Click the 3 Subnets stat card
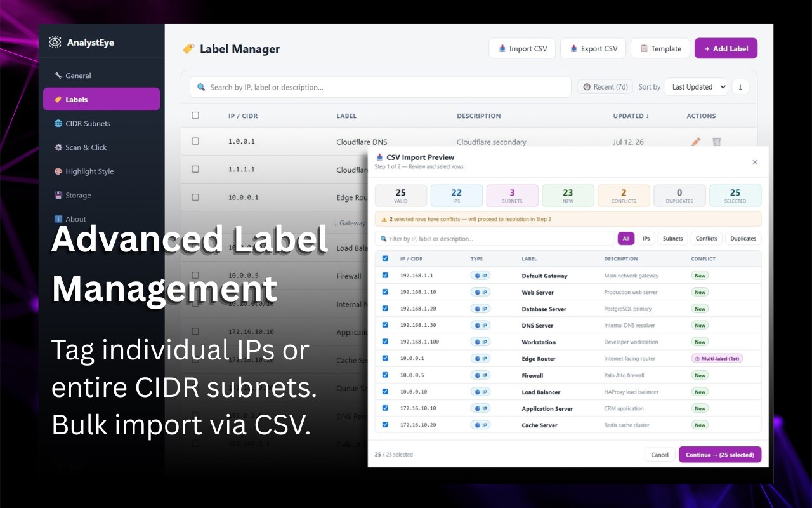The image size is (812, 508). click(x=513, y=196)
